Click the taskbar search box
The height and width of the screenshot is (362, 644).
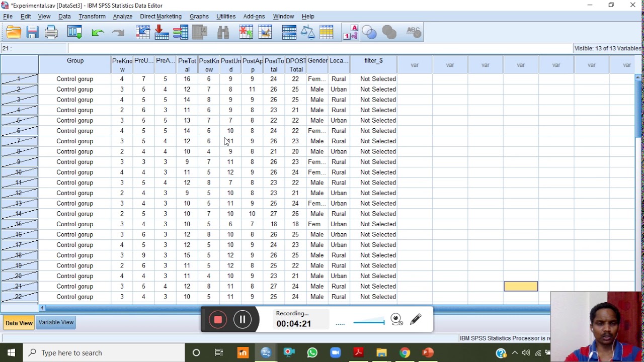pos(105,352)
